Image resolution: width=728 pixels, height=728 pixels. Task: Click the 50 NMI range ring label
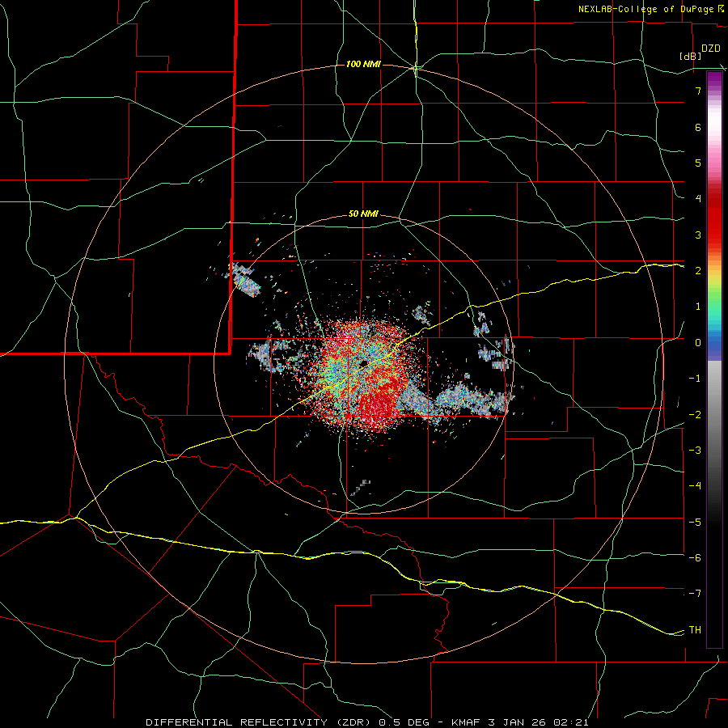[363, 214]
